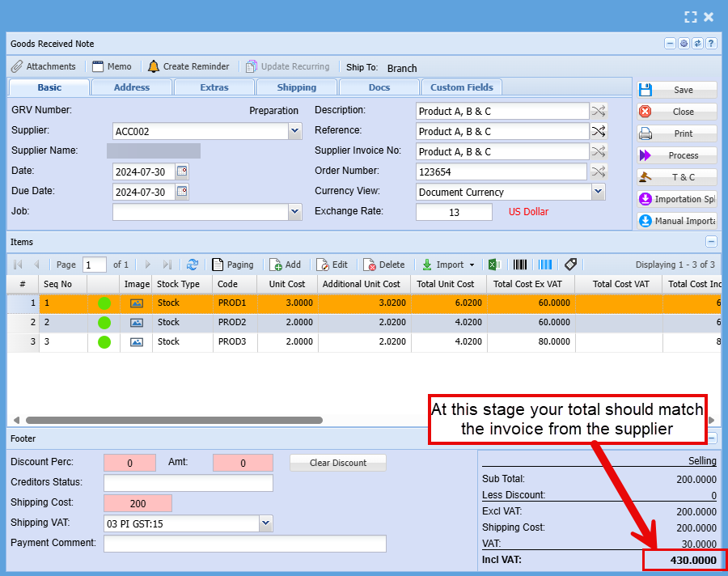Click Importation Split button
The image size is (728, 576).
677,199
